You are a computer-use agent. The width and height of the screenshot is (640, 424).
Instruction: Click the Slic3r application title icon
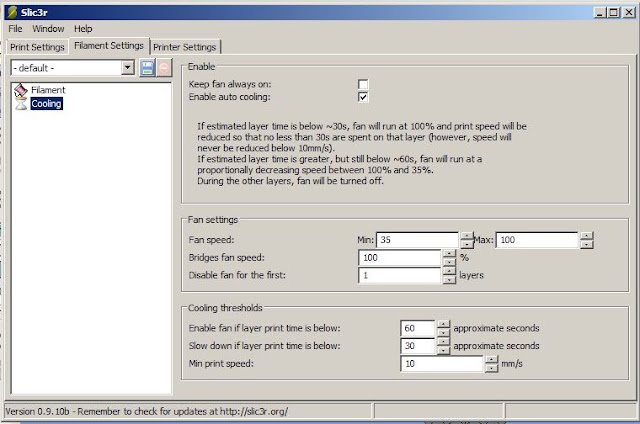click(12, 12)
